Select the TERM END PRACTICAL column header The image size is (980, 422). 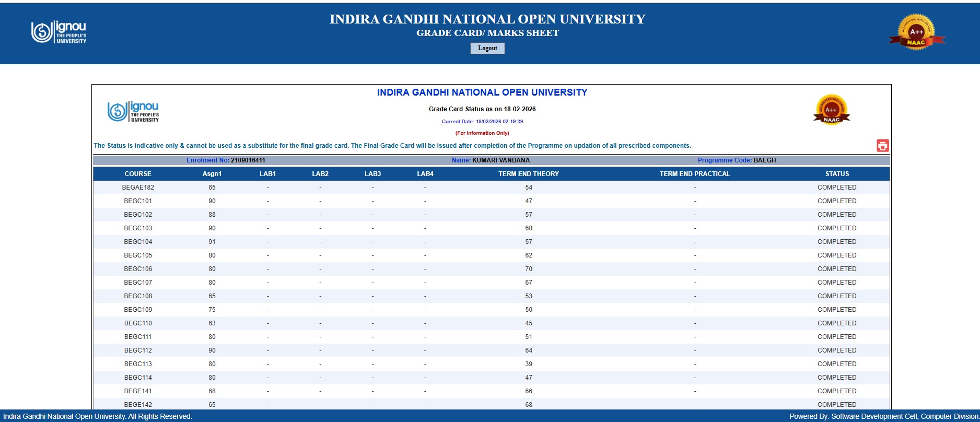[x=695, y=174]
